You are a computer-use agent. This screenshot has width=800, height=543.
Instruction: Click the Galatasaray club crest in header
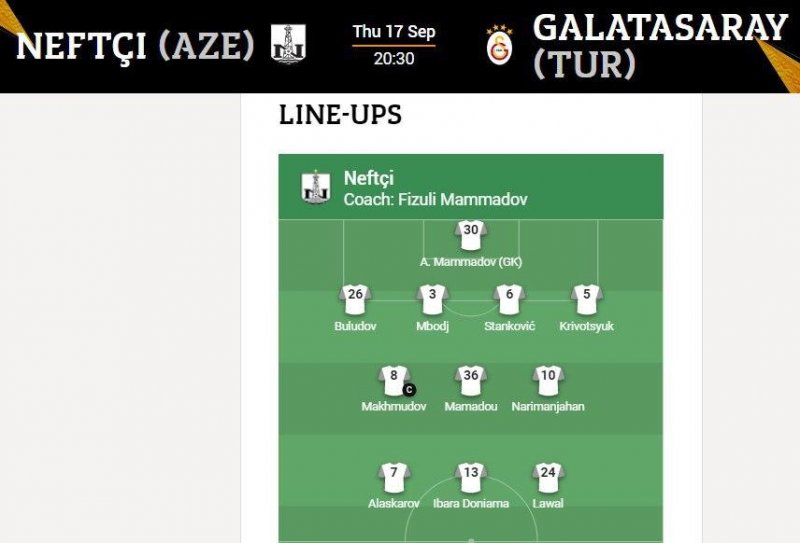point(499,46)
